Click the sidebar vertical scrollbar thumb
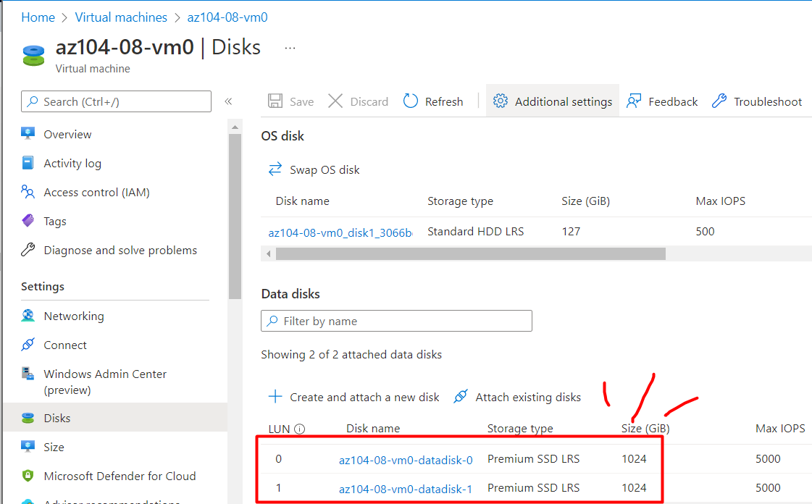The height and width of the screenshot is (504, 812). [235, 217]
